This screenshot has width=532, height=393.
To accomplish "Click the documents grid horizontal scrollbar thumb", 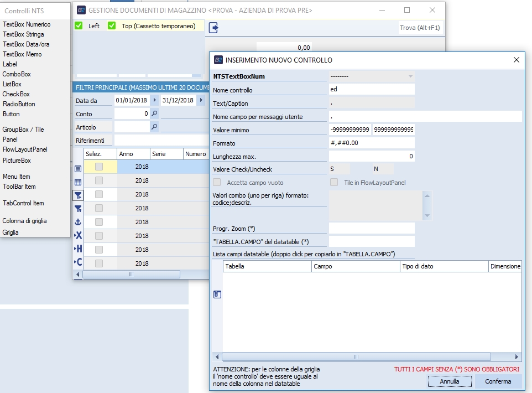I will tap(131, 274).
